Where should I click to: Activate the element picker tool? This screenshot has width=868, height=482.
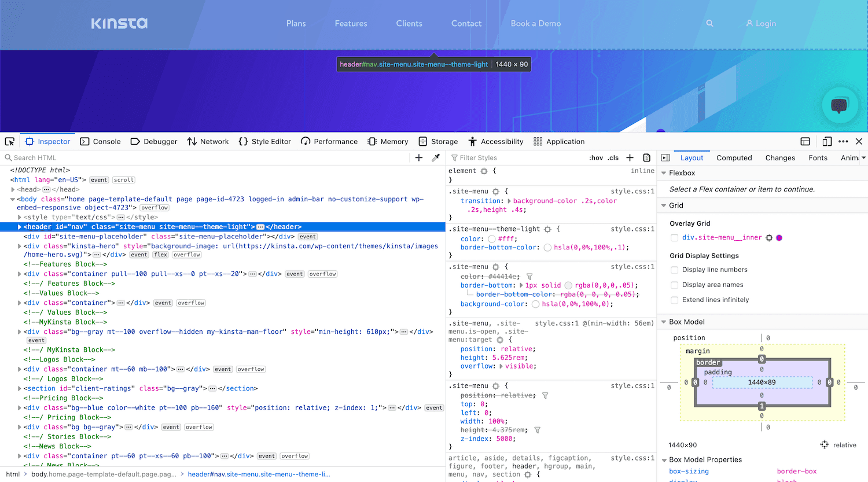pyautogui.click(x=9, y=141)
